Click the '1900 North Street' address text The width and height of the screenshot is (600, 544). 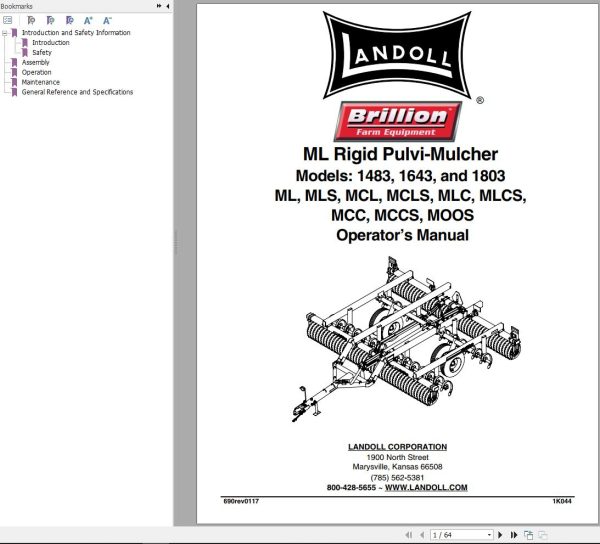coord(398,457)
